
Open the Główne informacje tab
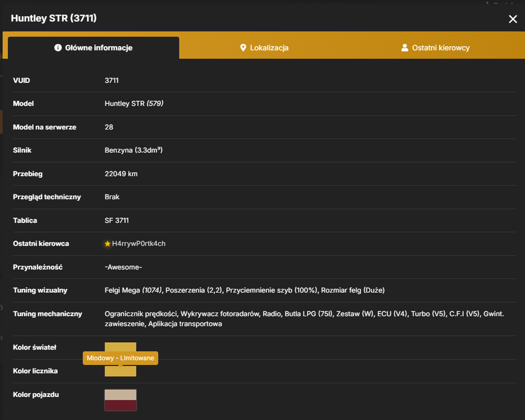[x=93, y=48]
